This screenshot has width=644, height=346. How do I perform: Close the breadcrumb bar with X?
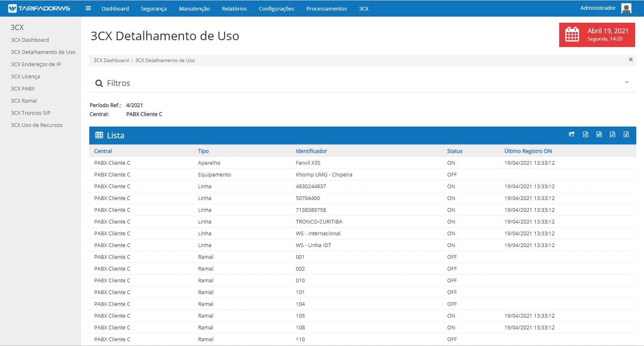pyautogui.click(x=631, y=60)
